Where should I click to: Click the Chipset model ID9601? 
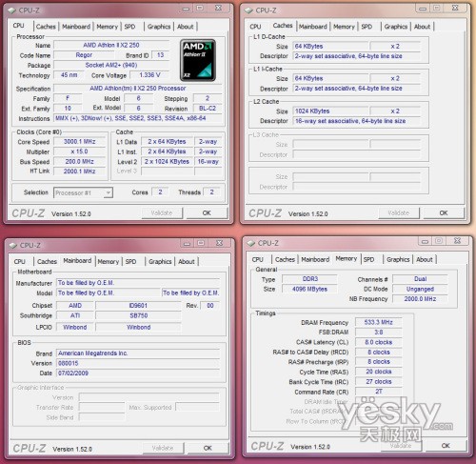pos(138,306)
